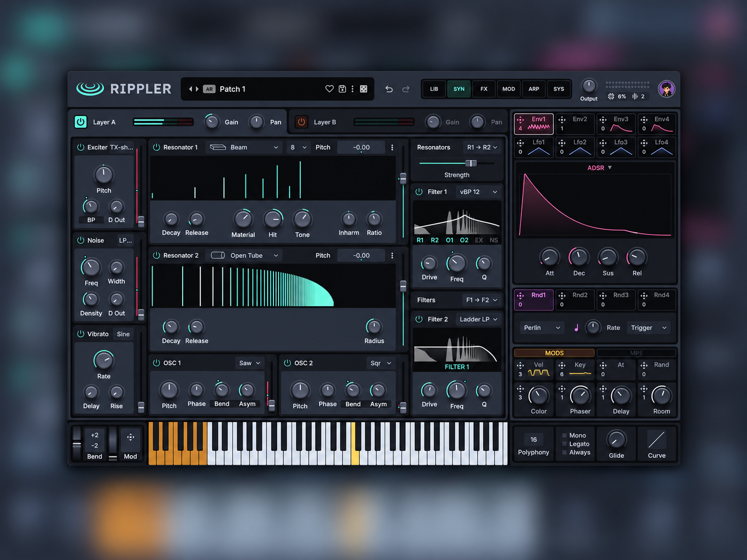Screen dimensions: 747x560
Task: Click the Rnd2 modulation assign icon
Action: [x=562, y=295]
